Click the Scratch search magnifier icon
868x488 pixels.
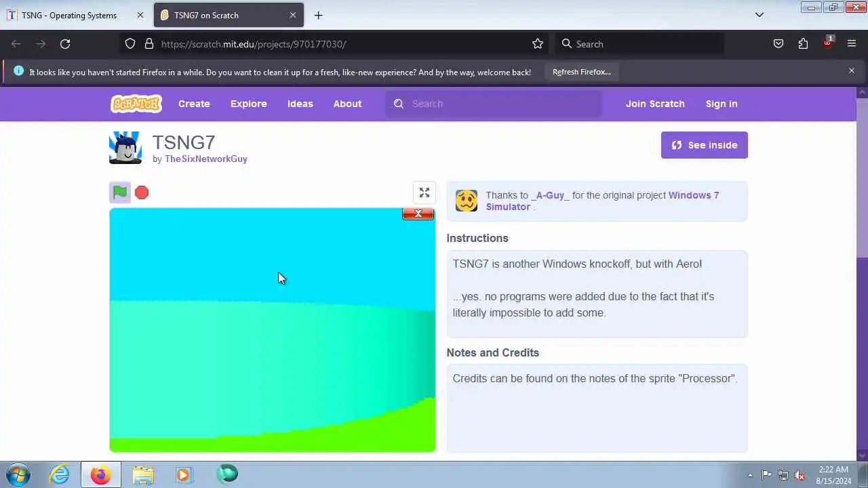pos(399,104)
